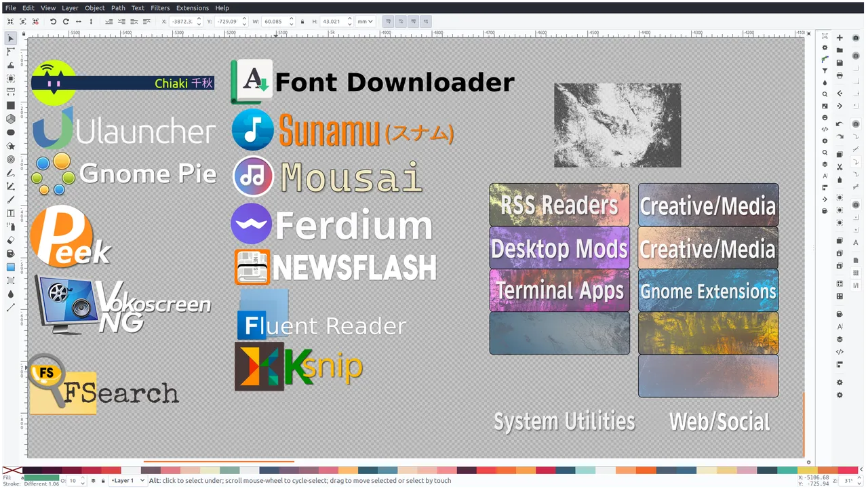Open the Help menu

pyautogui.click(x=222, y=8)
